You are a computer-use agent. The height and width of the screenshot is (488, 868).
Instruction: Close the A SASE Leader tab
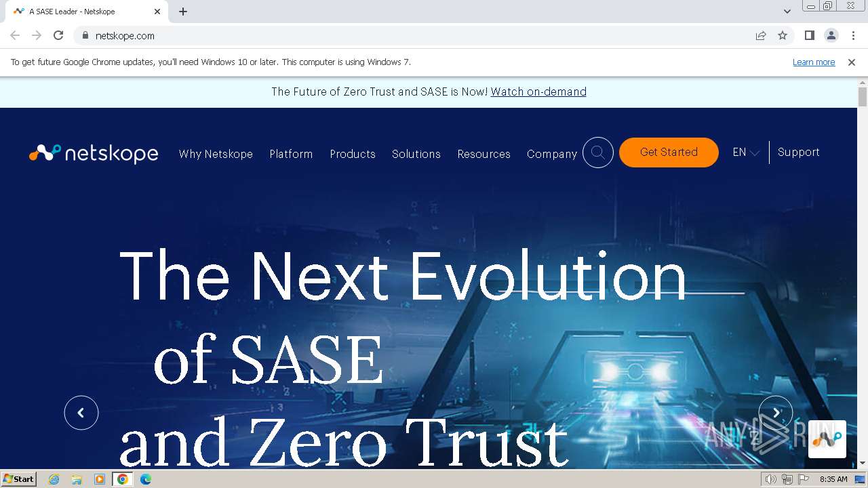click(x=157, y=12)
